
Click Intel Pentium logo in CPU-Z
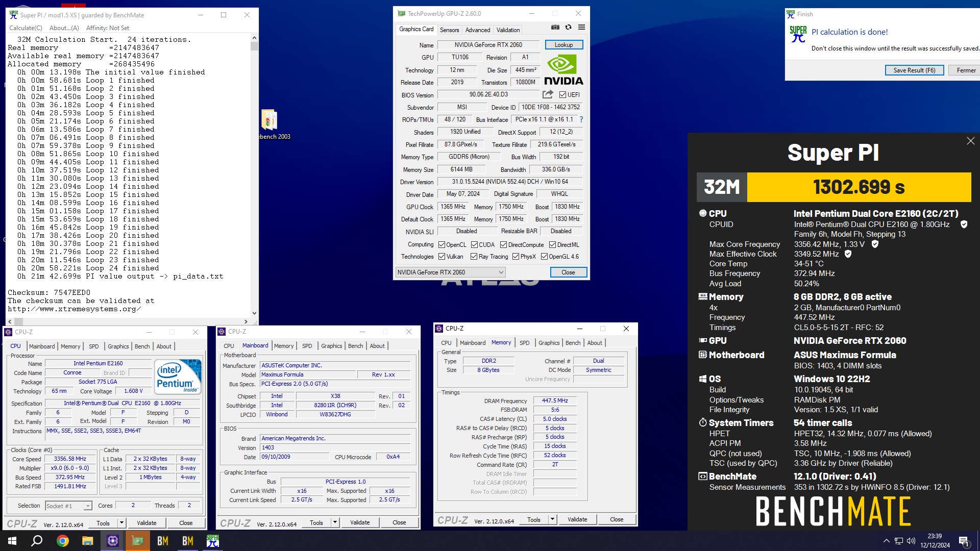[x=178, y=377]
